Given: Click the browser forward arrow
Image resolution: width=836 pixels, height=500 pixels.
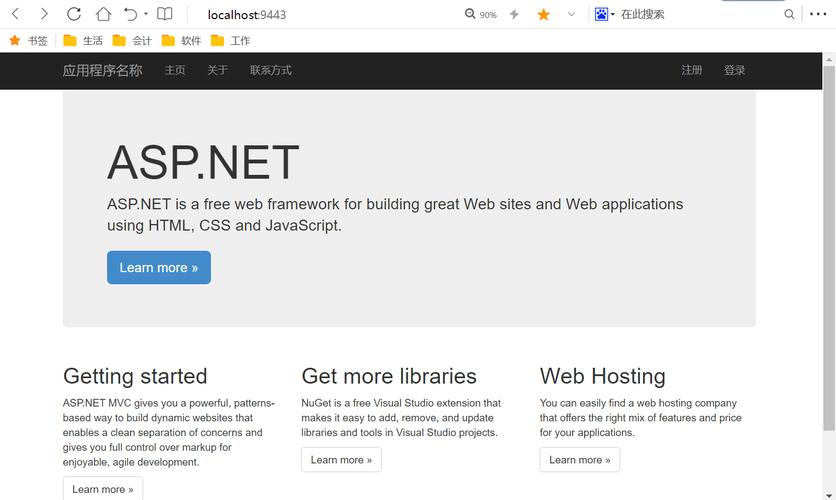Looking at the screenshot, I should tap(44, 14).
